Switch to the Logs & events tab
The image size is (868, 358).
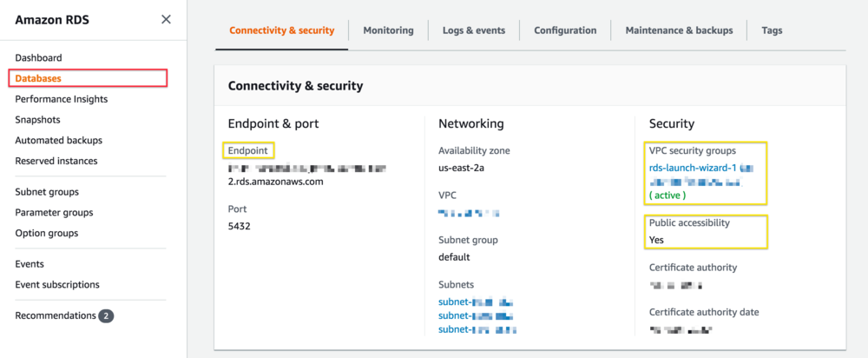tap(474, 30)
